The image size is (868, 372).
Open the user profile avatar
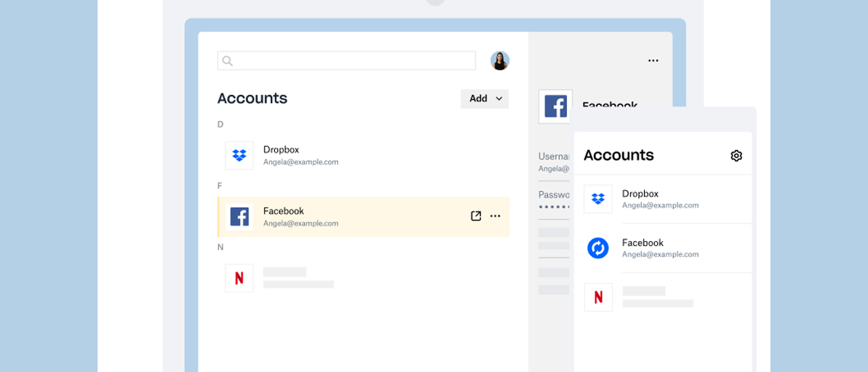(500, 60)
